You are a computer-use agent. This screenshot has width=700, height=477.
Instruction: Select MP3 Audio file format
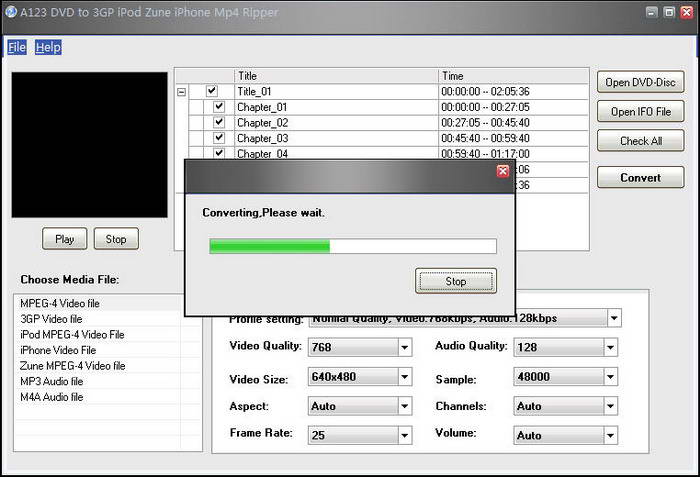(52, 381)
